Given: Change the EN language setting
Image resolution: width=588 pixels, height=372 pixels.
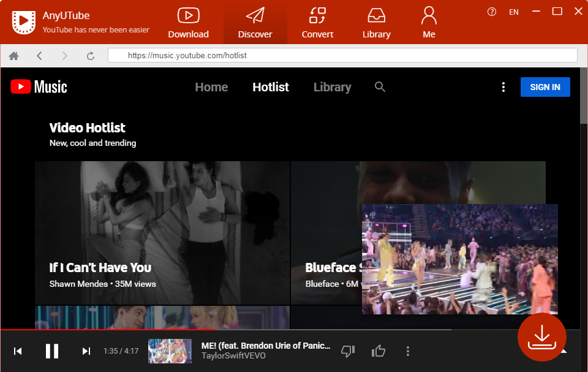Looking at the screenshot, I should (x=514, y=12).
